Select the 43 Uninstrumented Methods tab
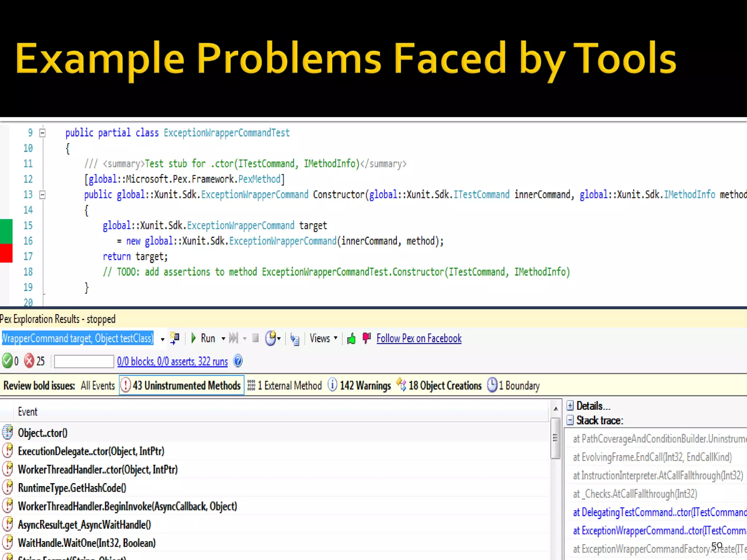 (182, 386)
